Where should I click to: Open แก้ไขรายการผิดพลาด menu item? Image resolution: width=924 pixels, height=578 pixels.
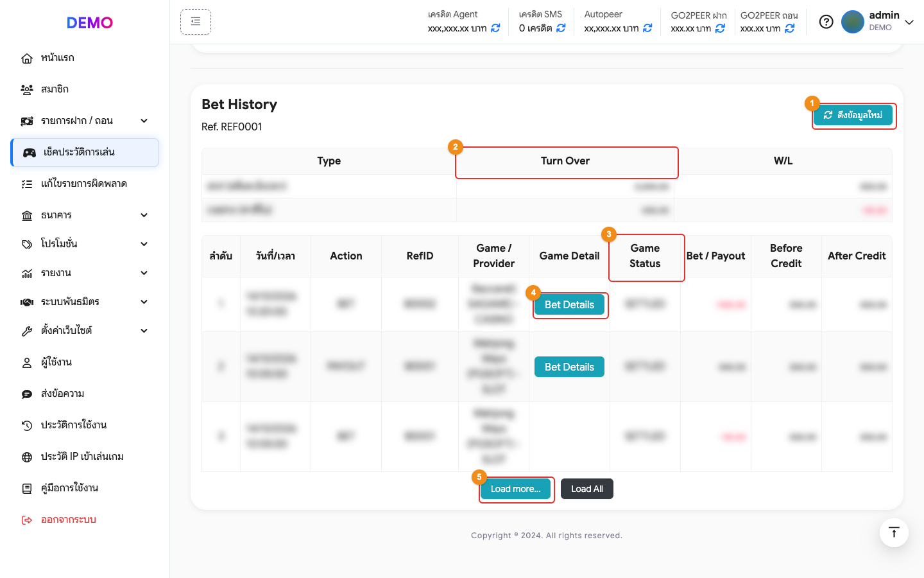(85, 184)
